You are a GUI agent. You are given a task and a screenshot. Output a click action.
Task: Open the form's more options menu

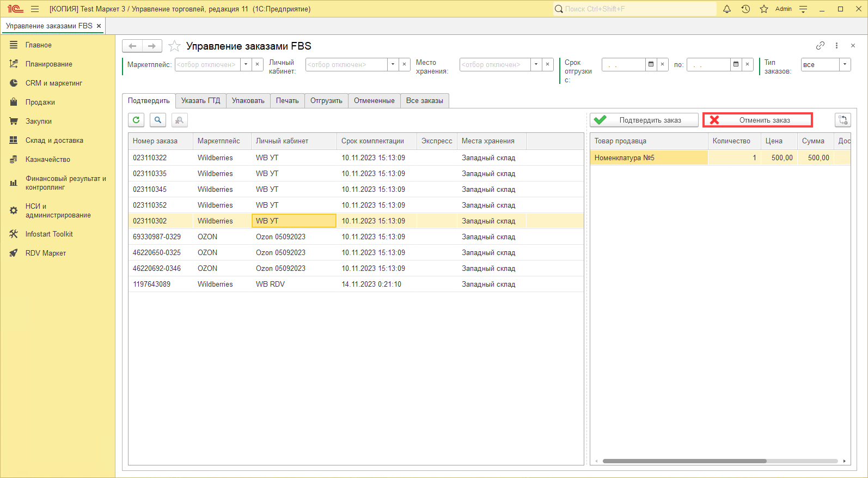click(836, 46)
